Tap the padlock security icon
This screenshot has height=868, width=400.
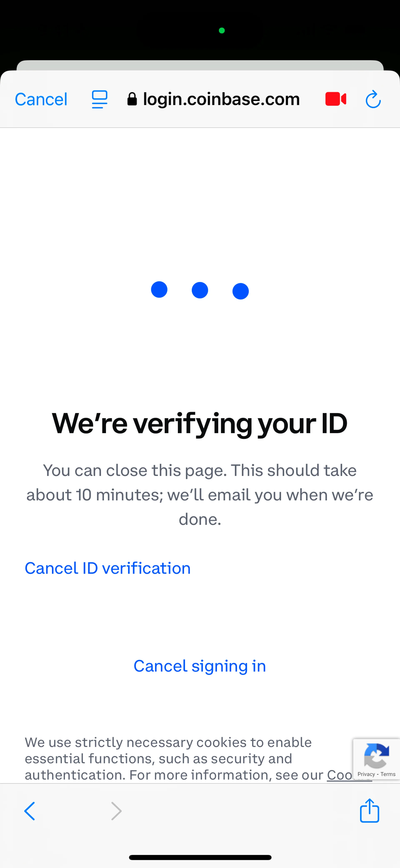[x=132, y=99]
